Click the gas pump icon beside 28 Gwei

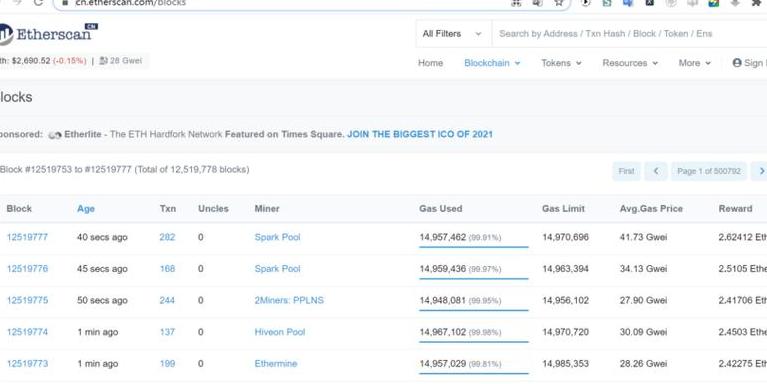point(103,61)
